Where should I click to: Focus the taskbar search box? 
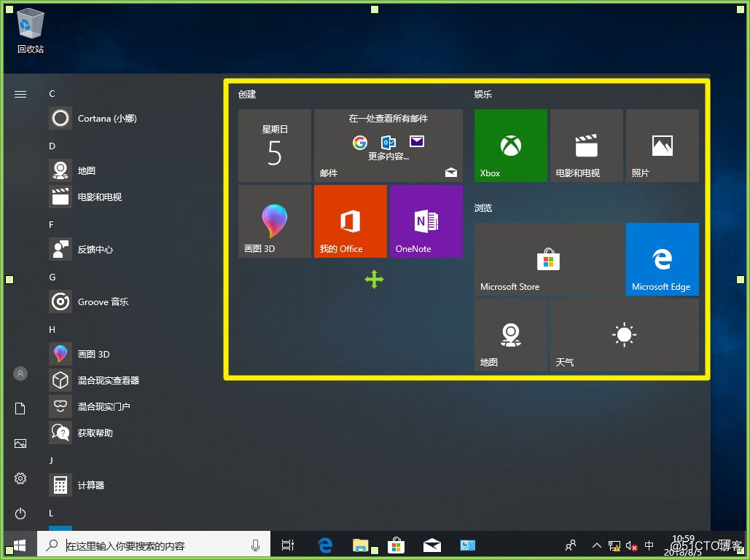pos(154,545)
